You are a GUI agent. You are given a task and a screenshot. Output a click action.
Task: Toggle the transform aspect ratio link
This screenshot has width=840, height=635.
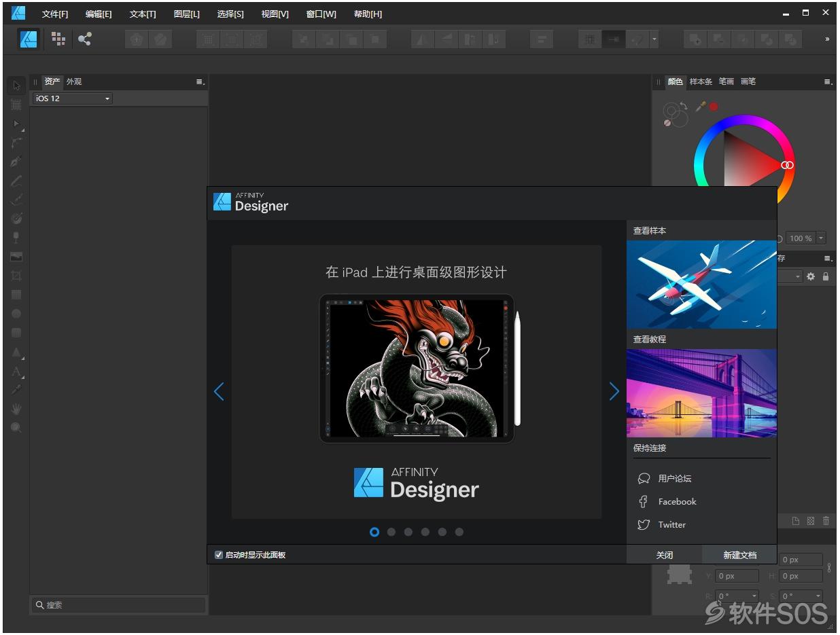(x=829, y=567)
